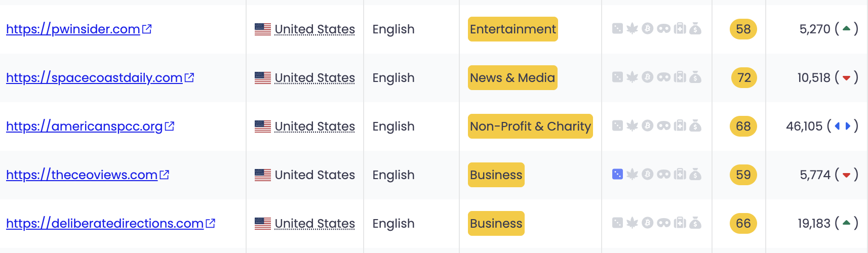Image resolution: width=868 pixels, height=253 pixels.
Task: Click the US flag in americanspcc.org row
Action: tap(263, 126)
